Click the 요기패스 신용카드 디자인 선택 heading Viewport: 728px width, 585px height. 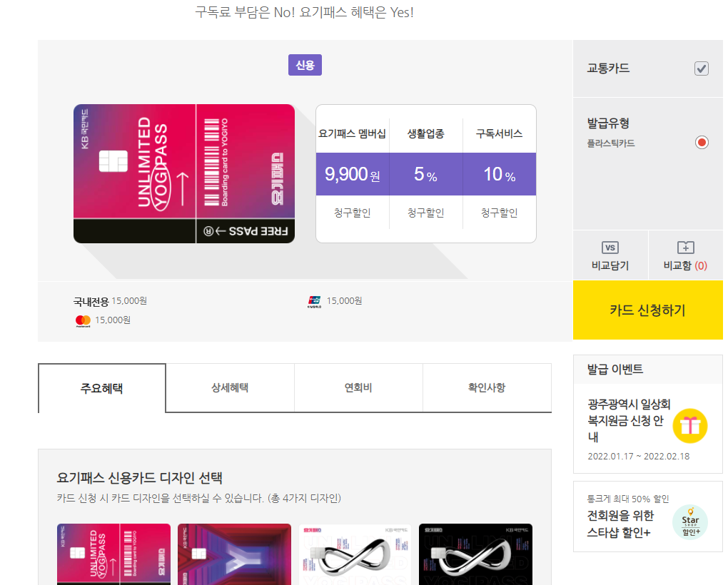point(139,477)
